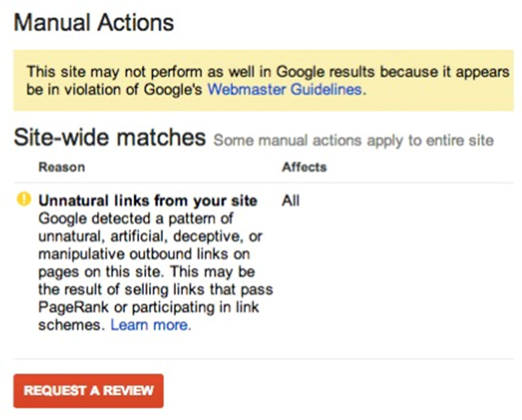Click 'Some manual actions apply to entire site' text

[353, 140]
